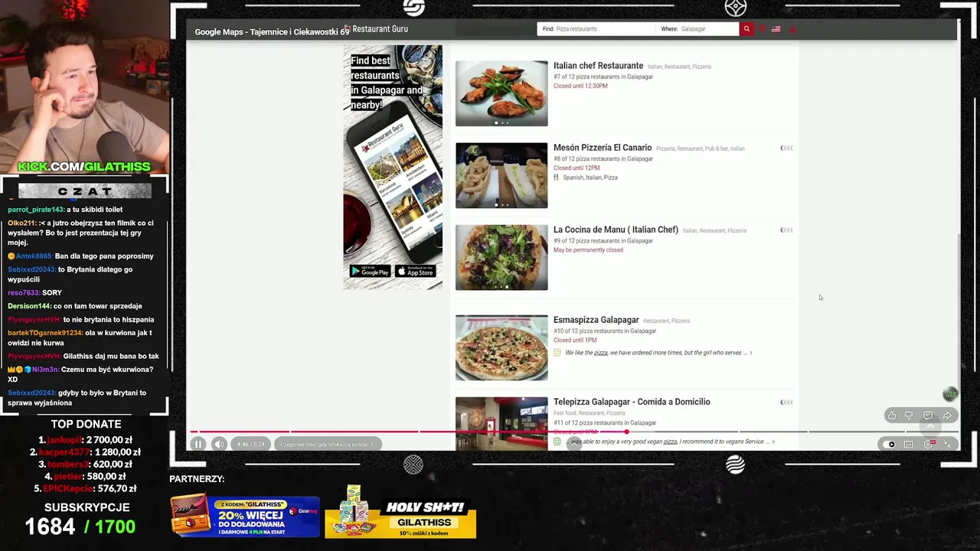This screenshot has width=980, height=551.
Task: Click video title 'Google Maps - Tajemnice i Ciekawostki 69'
Action: coord(272,32)
